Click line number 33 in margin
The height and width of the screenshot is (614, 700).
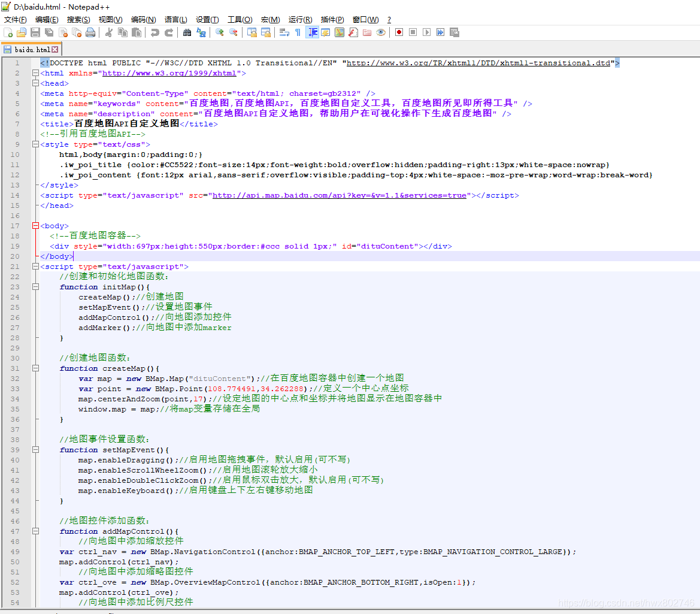point(15,389)
